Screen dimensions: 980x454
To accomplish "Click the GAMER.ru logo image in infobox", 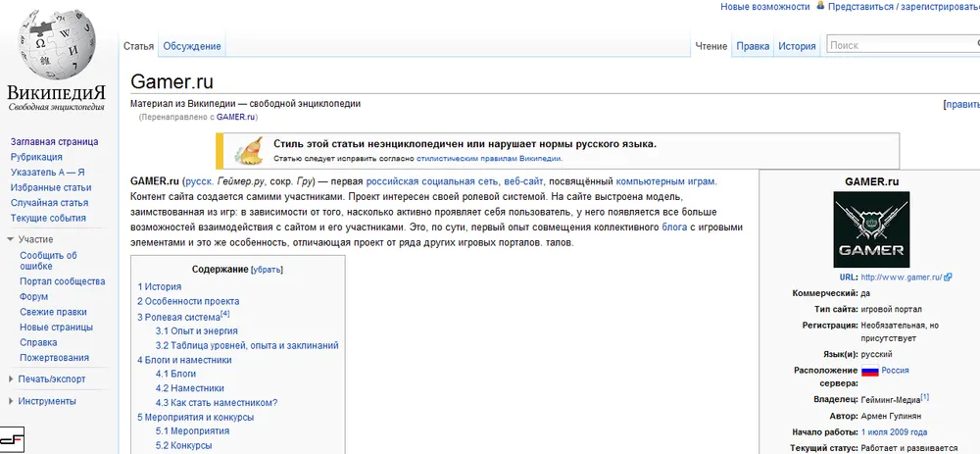I will coord(870,229).
